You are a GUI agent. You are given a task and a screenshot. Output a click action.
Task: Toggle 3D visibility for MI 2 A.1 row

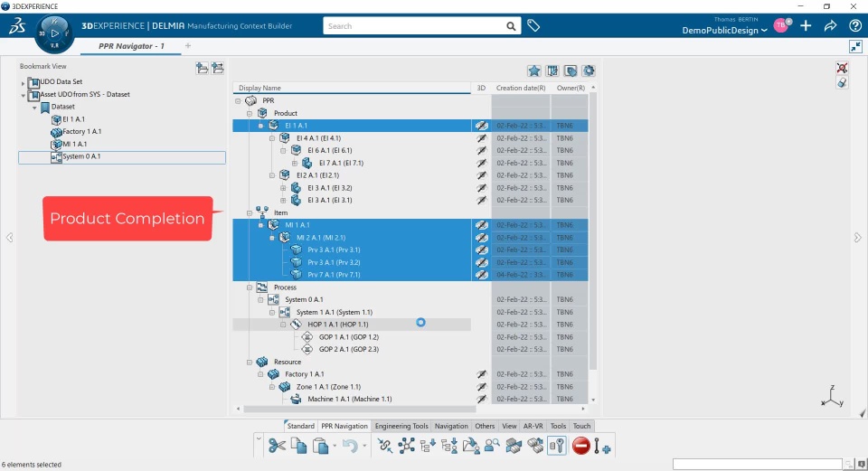482,238
